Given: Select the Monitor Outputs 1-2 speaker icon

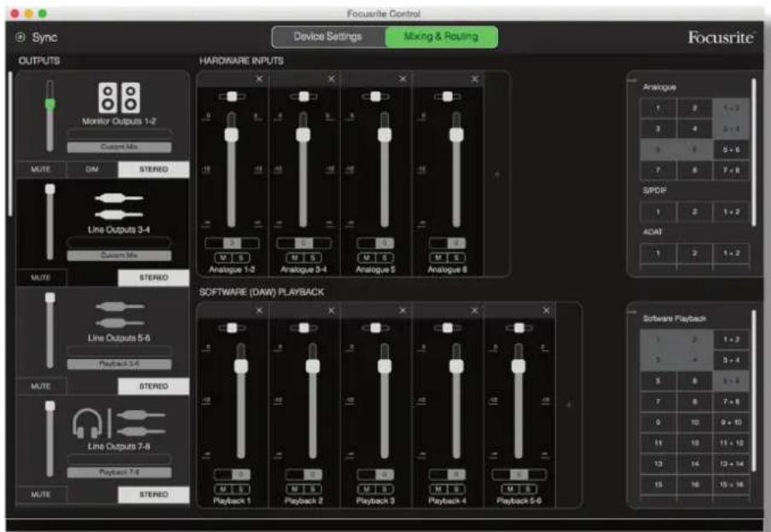Looking at the screenshot, I should tap(119, 98).
